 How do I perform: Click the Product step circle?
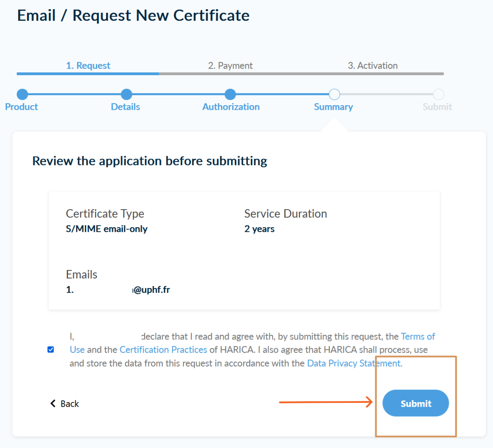click(x=23, y=94)
